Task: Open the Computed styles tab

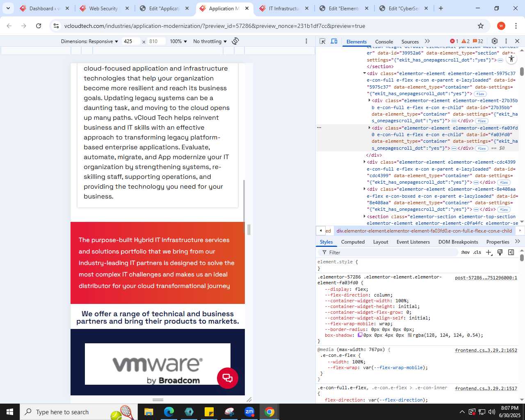Action: [353, 242]
